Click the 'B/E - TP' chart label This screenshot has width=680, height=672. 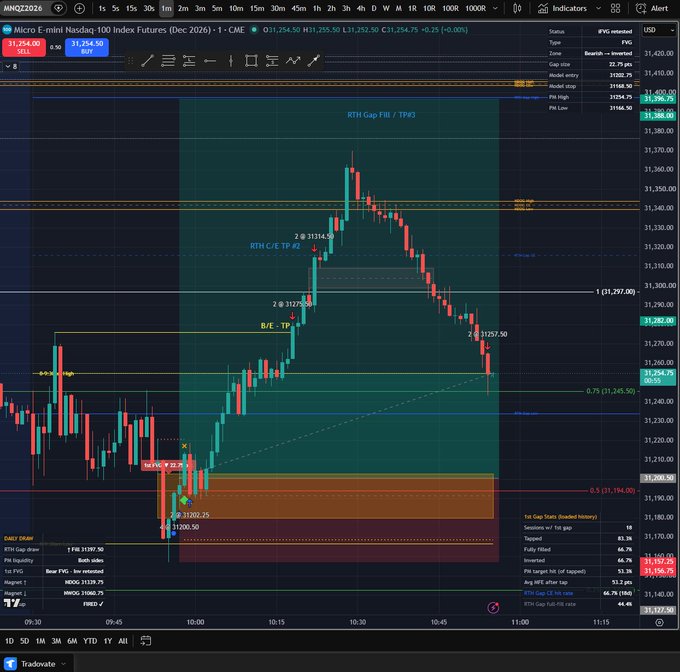[275, 326]
